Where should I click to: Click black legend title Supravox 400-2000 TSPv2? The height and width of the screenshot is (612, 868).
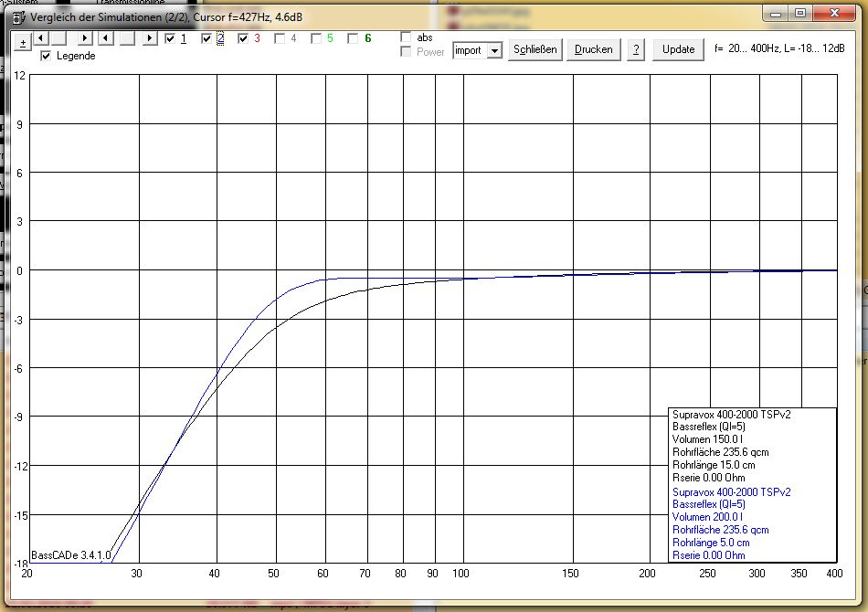(731, 415)
